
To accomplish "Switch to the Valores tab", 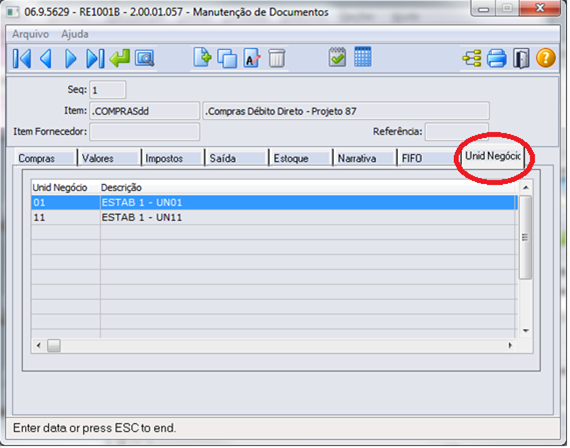I will 109,159.
